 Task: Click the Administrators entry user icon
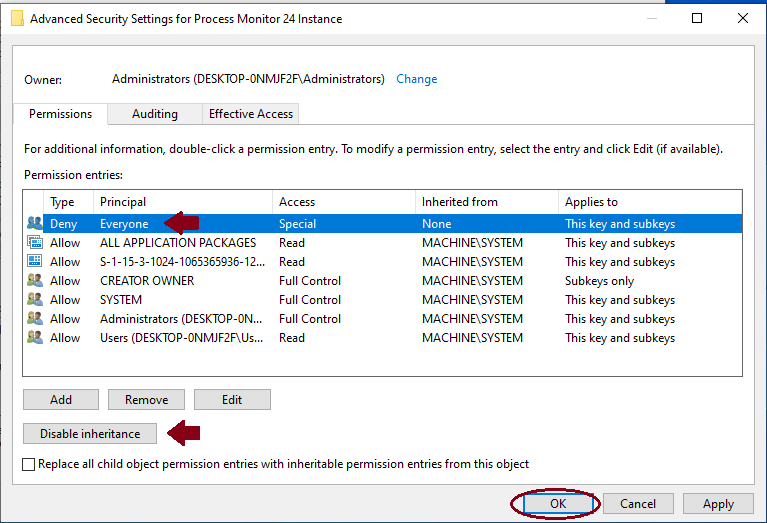pos(35,319)
